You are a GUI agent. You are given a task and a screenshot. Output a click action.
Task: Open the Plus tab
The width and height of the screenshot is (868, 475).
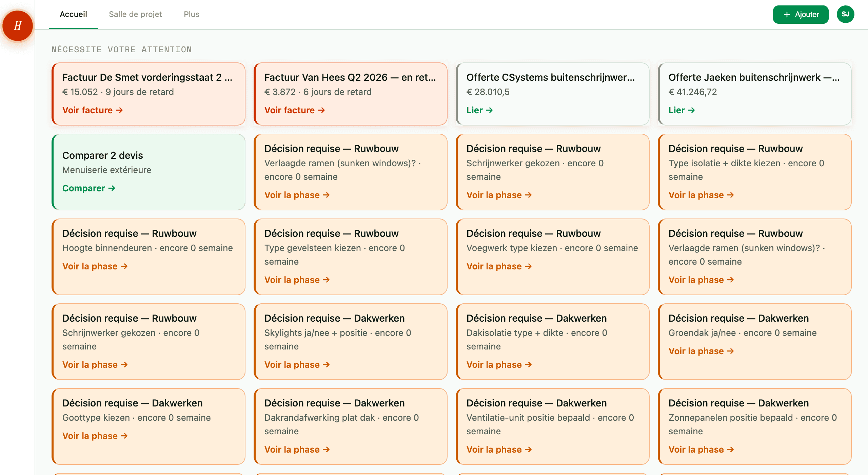[x=192, y=14]
